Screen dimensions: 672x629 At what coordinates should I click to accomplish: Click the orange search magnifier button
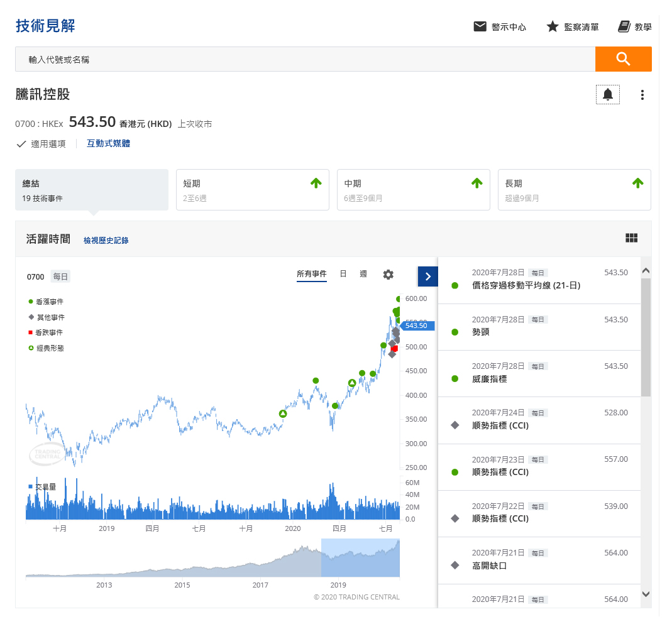[x=623, y=59]
